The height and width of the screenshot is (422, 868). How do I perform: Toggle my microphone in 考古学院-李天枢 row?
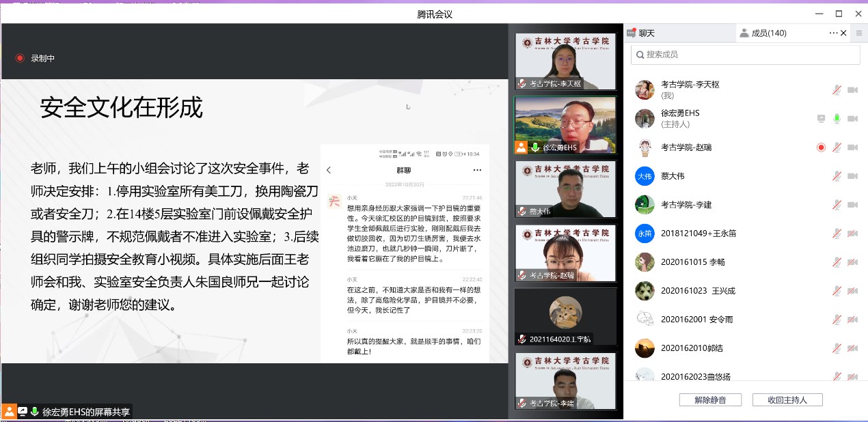(837, 90)
